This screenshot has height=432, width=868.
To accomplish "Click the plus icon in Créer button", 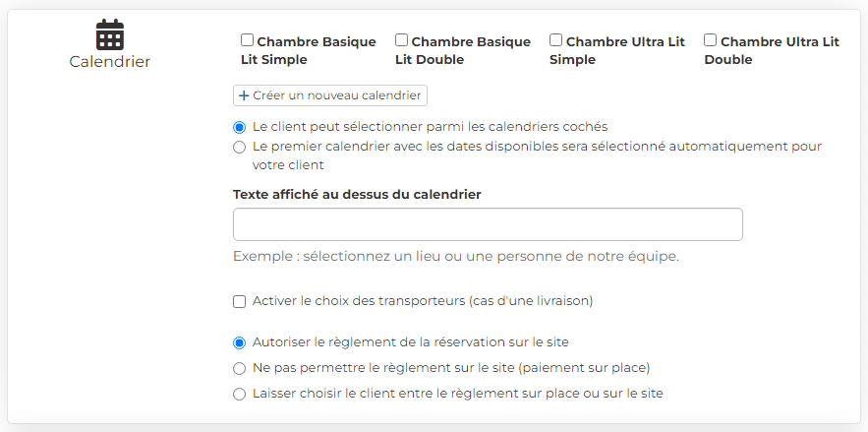I will pos(244,95).
